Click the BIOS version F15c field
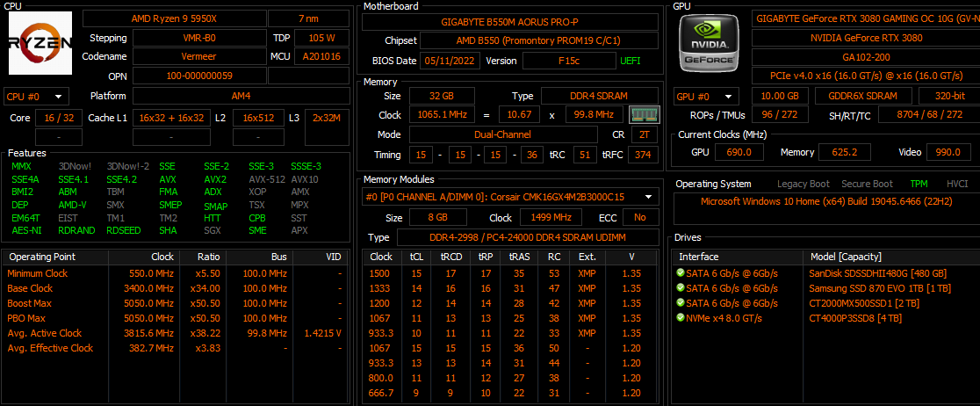 click(569, 61)
